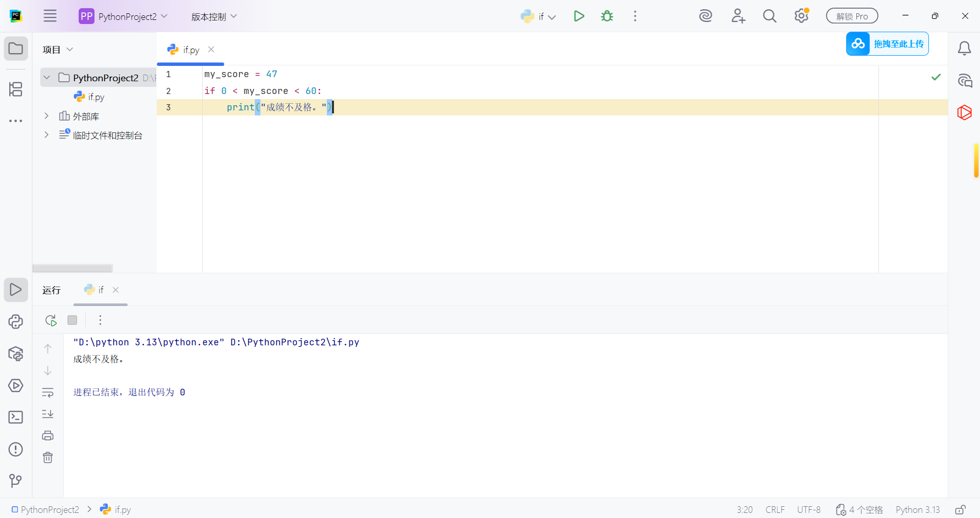This screenshot has width=980, height=518.
Task: Open Search Everywhere magnifier
Action: 770,16
